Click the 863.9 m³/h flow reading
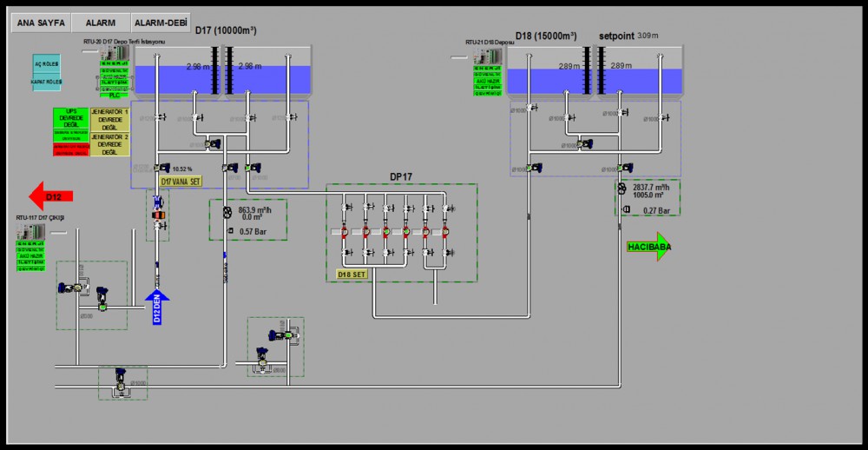 click(x=255, y=210)
